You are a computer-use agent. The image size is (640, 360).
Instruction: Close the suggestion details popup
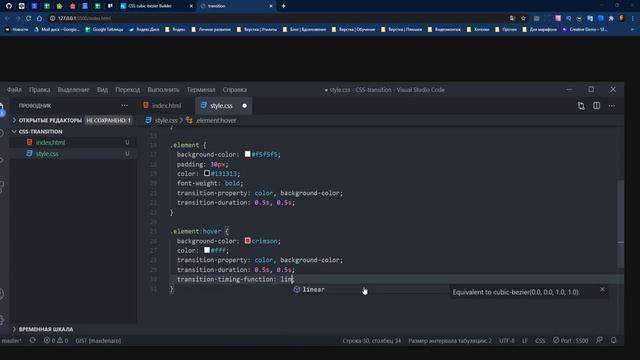pos(602,289)
